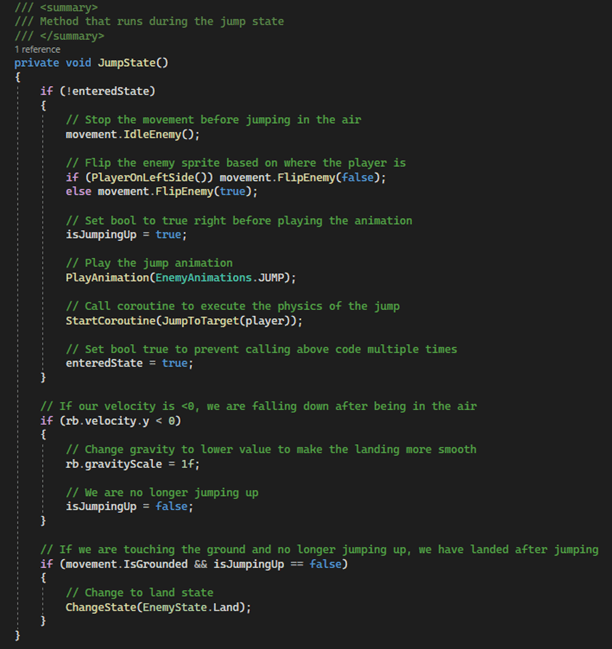612x649 pixels.
Task: Click the PlayAnimation method call
Action: 108,277
